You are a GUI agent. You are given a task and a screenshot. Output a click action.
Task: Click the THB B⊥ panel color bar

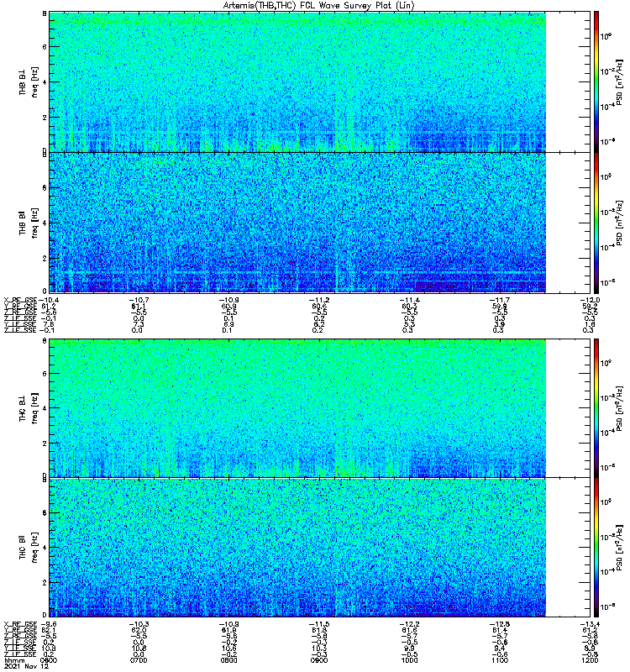pos(596,81)
